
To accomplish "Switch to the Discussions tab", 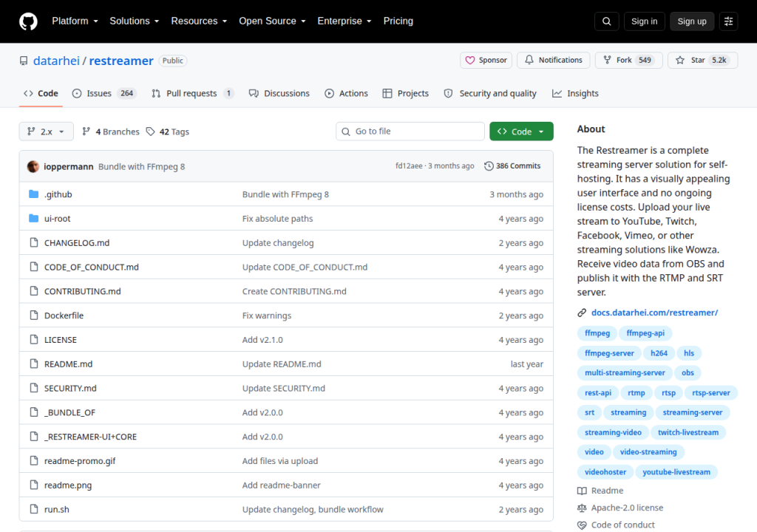I will tap(279, 94).
